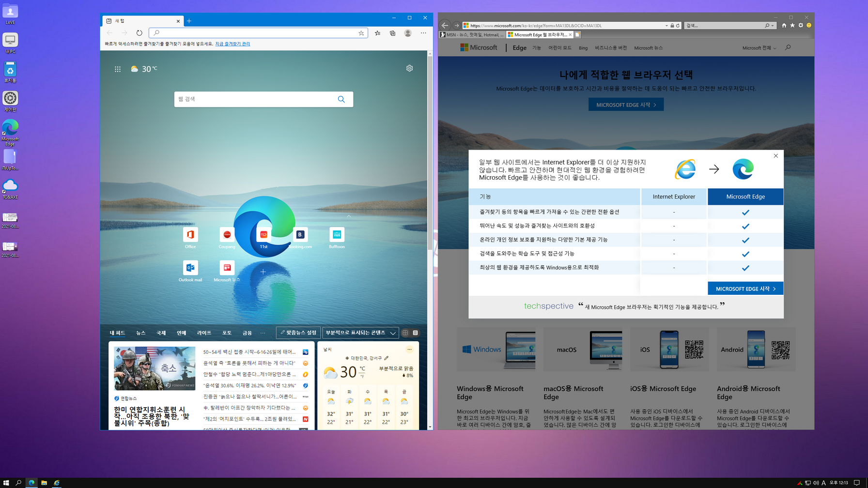
Task: Show more feed categories ellipsis
Action: 263,333
